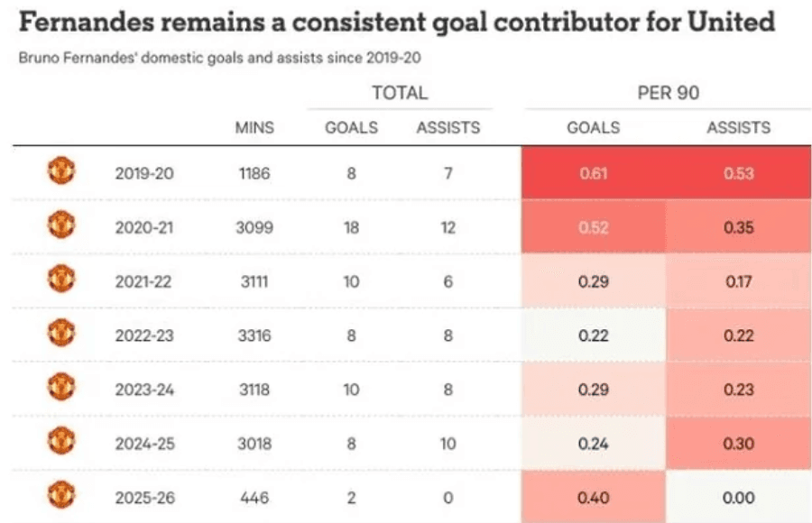Click the GOALS header under PER 90
The image size is (812, 523).
pos(593,128)
